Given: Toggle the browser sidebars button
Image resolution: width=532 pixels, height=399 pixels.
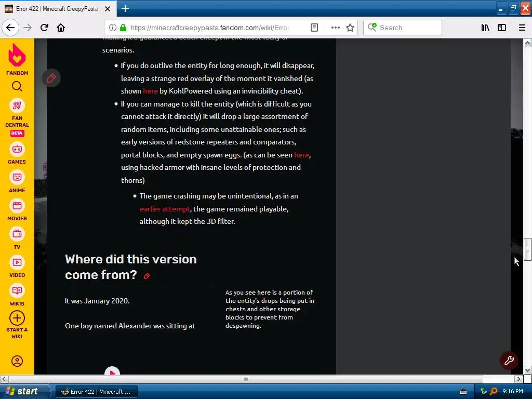Looking at the screenshot, I should coord(502,28).
